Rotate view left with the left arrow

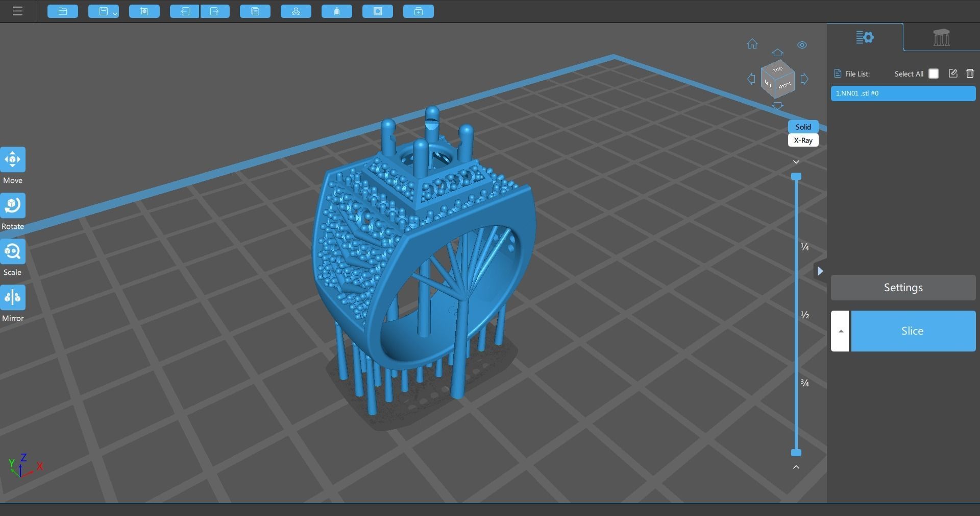tap(751, 79)
